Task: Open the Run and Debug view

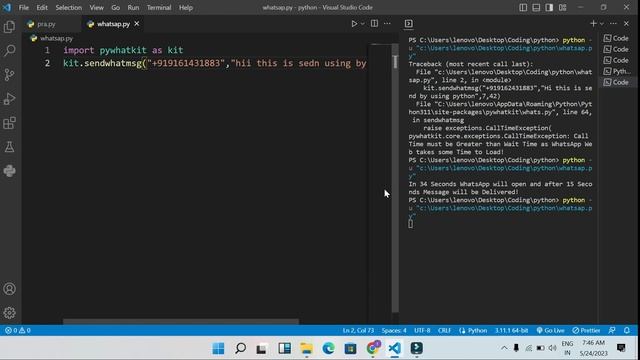Action: [x=9, y=99]
